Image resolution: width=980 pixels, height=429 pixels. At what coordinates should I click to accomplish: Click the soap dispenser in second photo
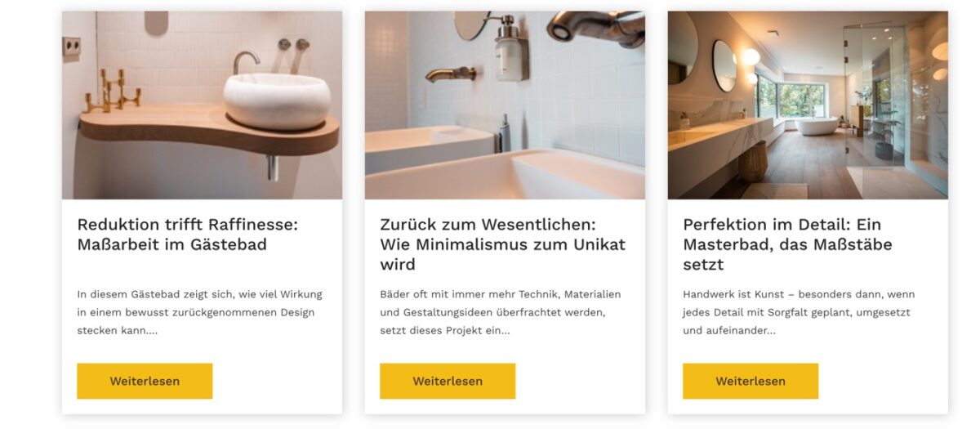click(510, 49)
